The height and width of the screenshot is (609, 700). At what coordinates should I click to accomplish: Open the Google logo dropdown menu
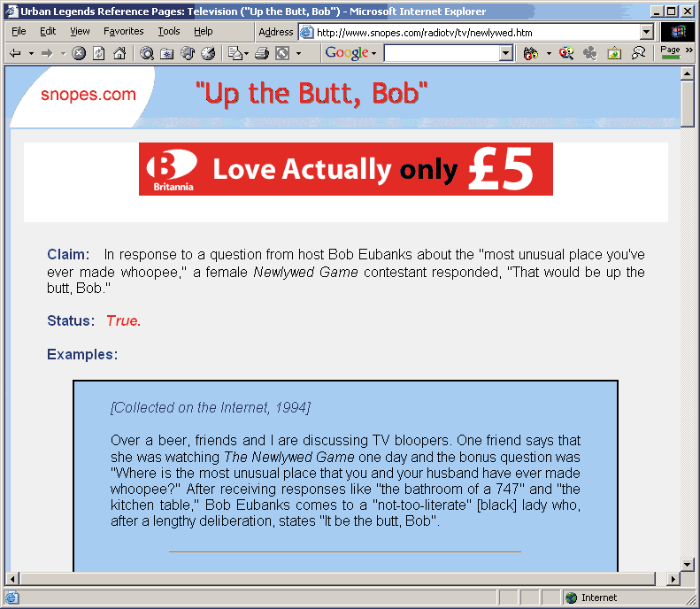tap(374, 54)
